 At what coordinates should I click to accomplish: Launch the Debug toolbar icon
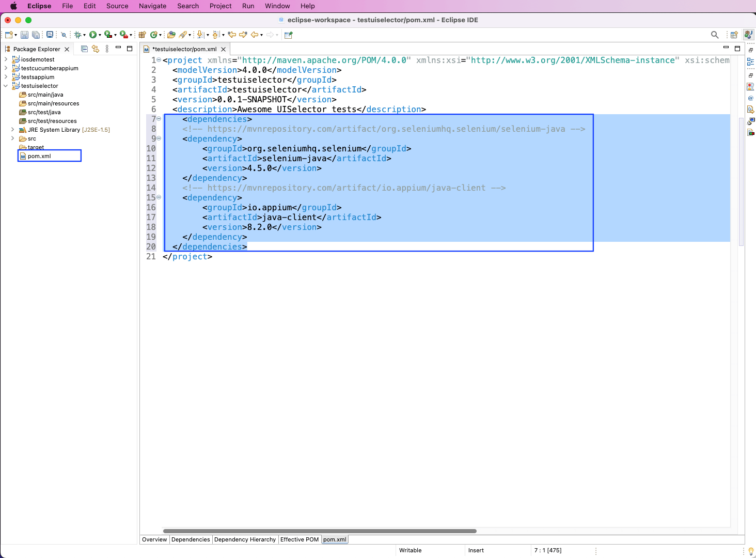point(77,35)
